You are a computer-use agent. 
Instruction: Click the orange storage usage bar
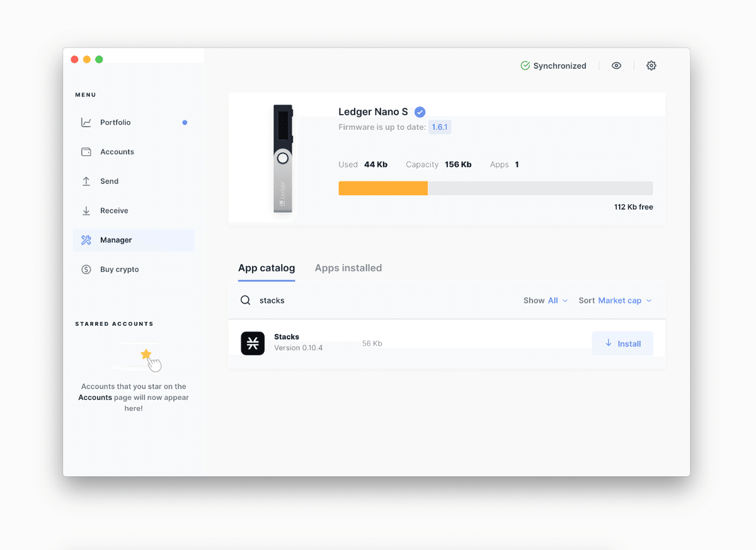click(x=382, y=188)
